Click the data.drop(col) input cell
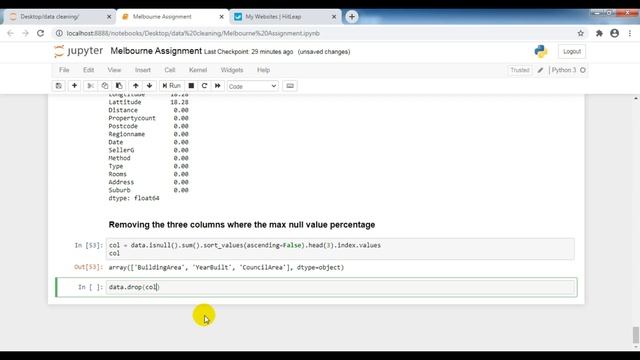Screen dimensions: 640x360 340,287
